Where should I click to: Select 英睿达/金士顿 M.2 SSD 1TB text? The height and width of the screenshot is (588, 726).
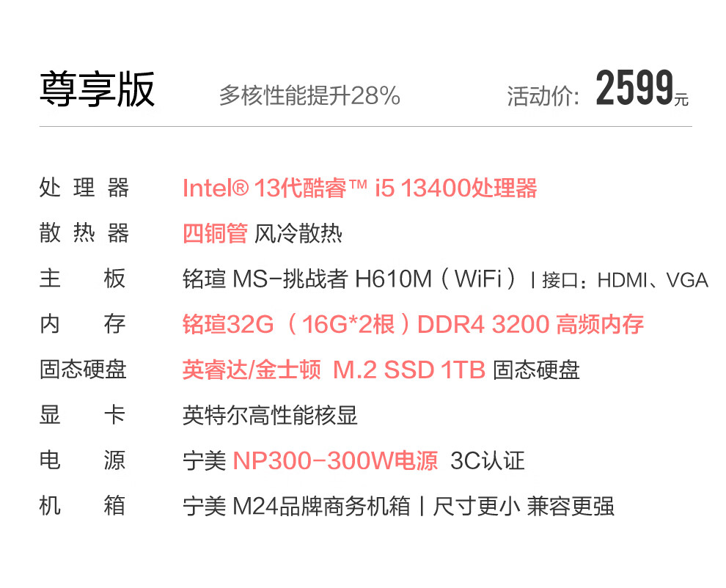pos(334,370)
